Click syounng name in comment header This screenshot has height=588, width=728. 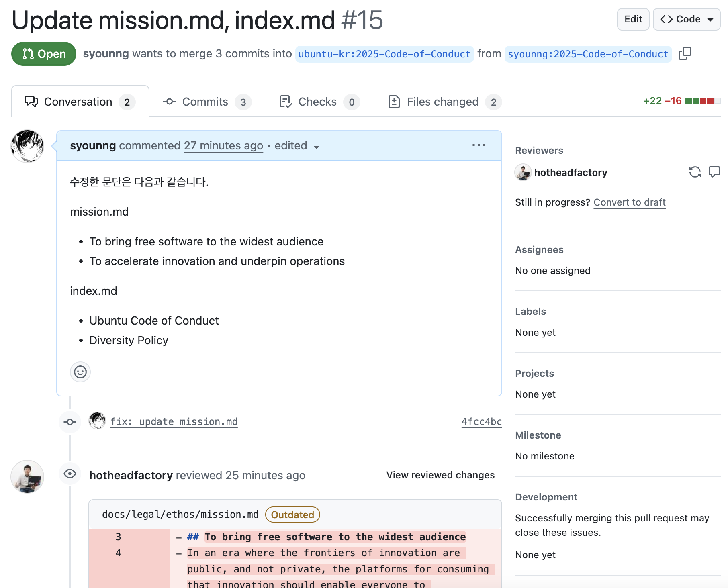93,145
